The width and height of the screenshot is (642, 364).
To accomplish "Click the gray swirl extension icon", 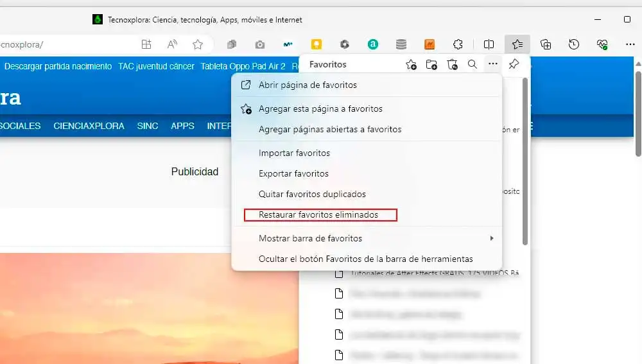I will (345, 44).
